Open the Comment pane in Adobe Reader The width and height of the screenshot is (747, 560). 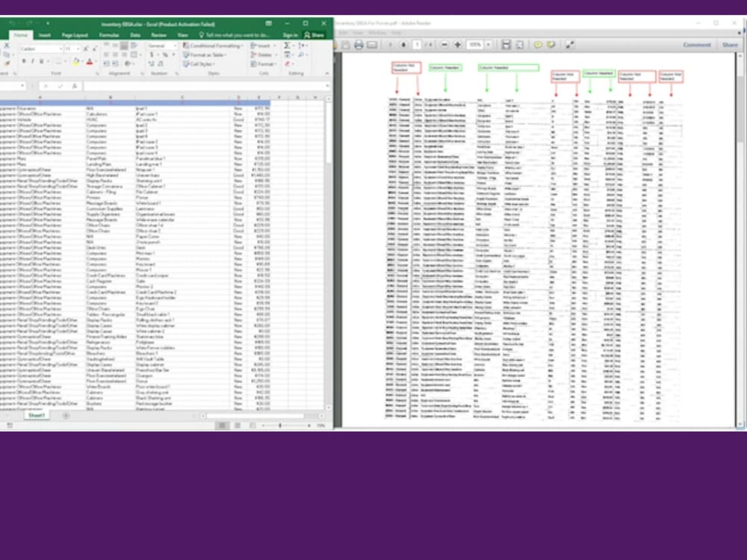coord(697,45)
